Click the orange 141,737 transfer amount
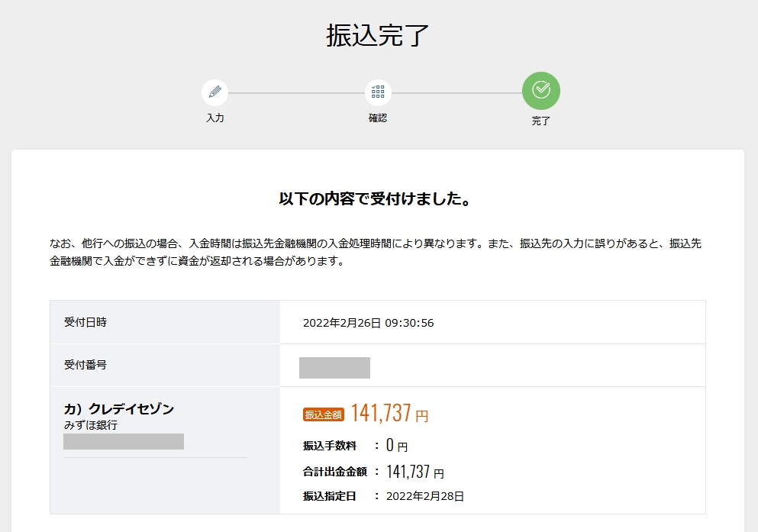Viewport: 758px width, 532px height. 381,414
